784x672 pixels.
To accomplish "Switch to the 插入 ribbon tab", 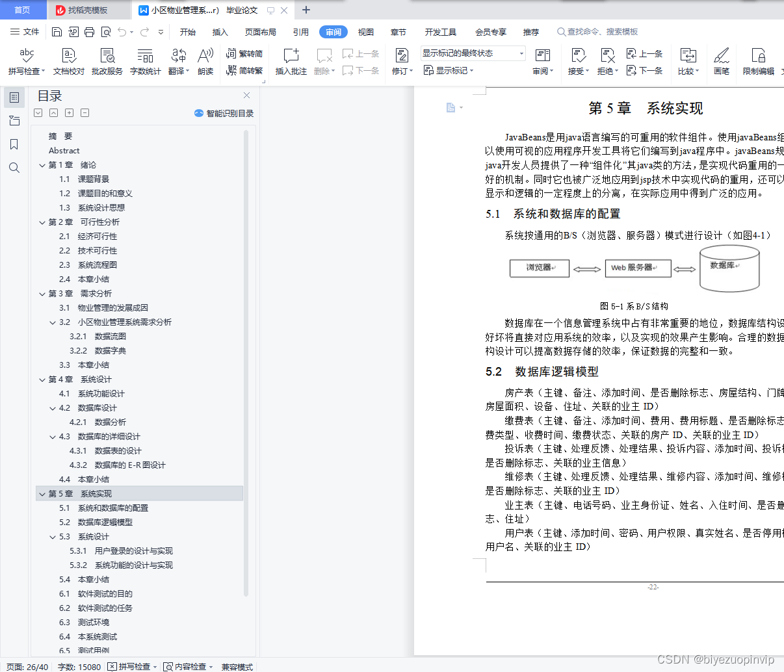I will tap(220, 32).
